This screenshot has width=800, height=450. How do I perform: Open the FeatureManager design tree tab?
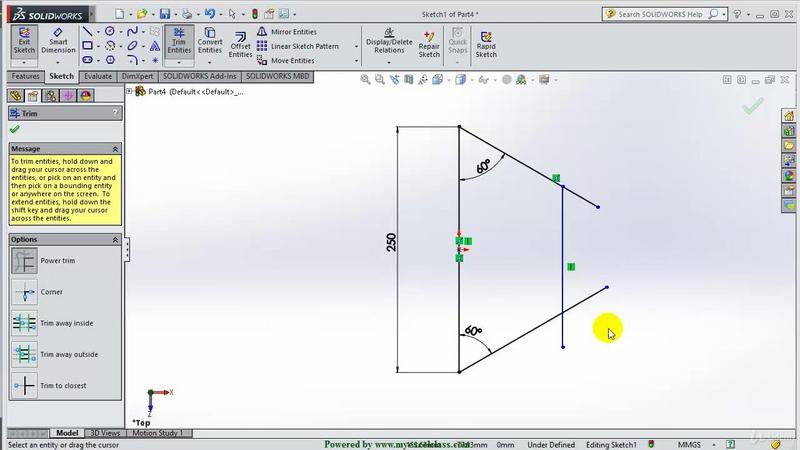[16, 95]
